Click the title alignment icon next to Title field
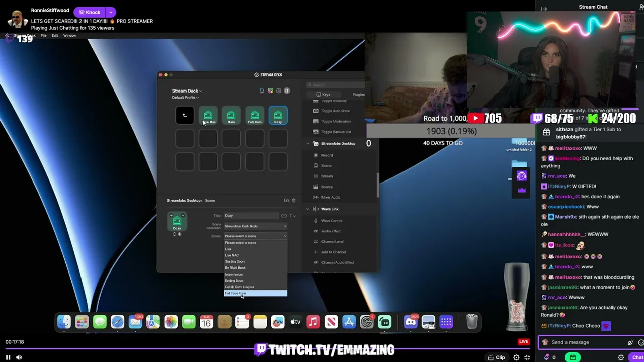The width and height of the screenshot is (644, 362). pos(284,216)
